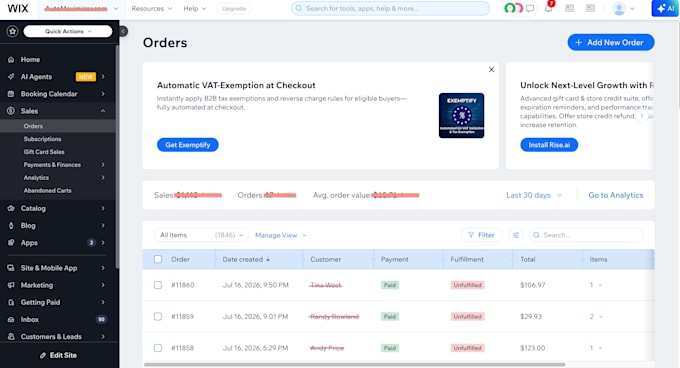Open the customize columns icon
The image size is (680, 368).
coord(516,235)
